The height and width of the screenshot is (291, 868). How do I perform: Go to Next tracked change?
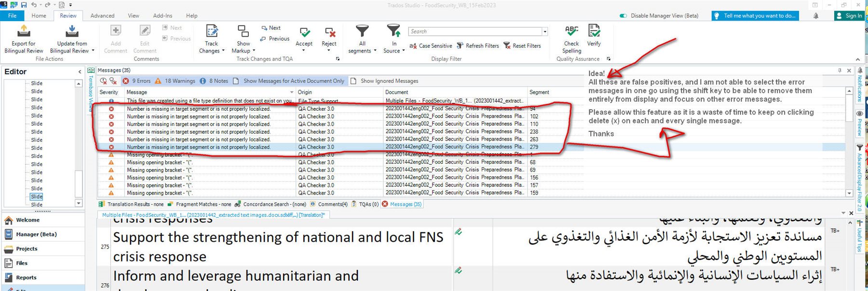[271, 28]
